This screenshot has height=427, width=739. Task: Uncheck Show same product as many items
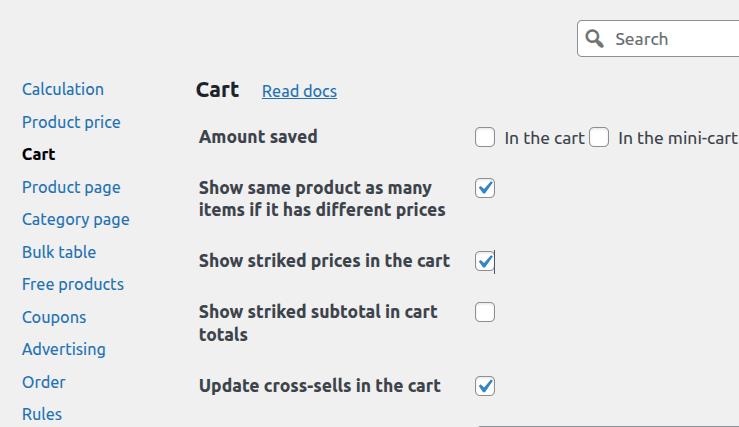tap(485, 188)
